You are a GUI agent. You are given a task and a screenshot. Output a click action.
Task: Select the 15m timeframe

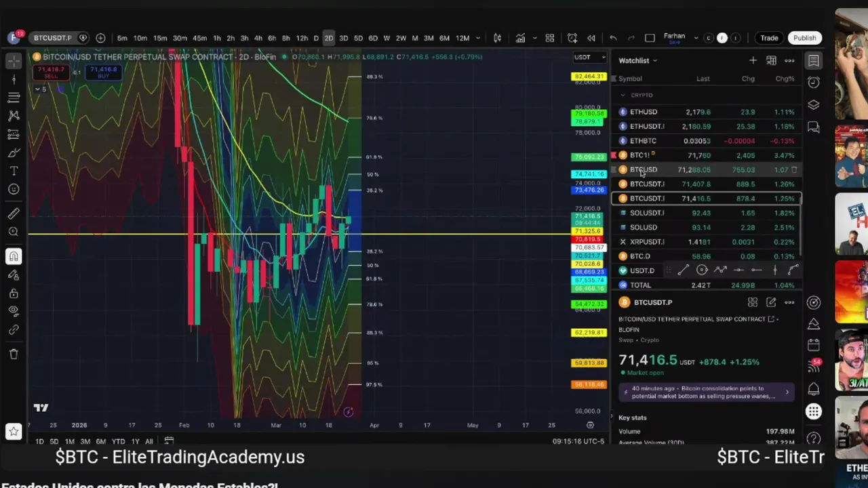click(160, 38)
